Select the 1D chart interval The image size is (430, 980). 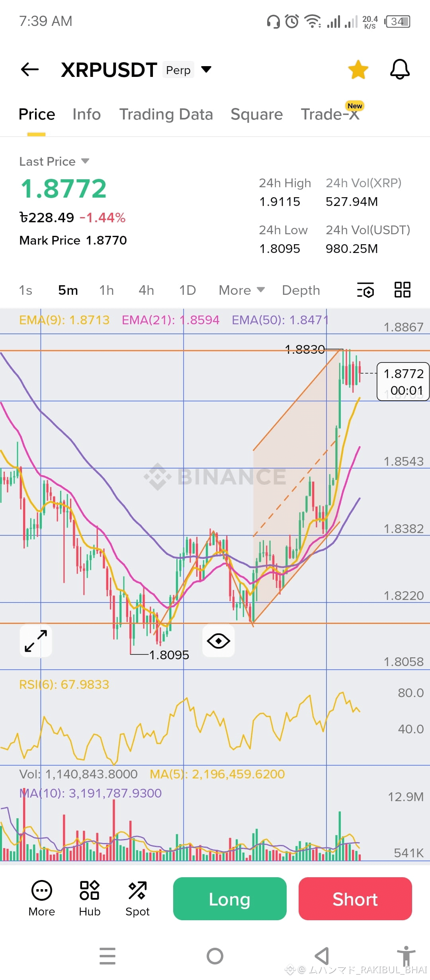click(x=188, y=290)
